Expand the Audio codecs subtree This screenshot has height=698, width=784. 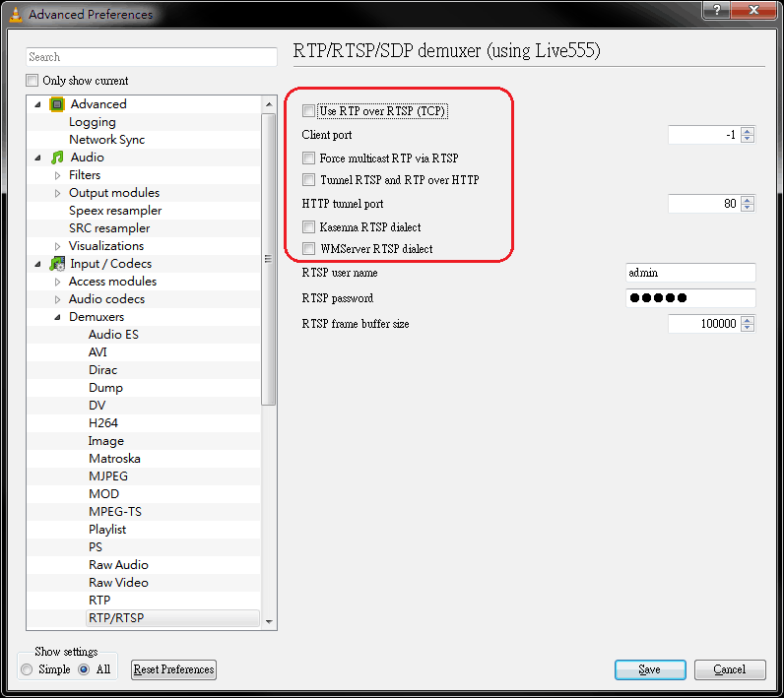pos(57,299)
